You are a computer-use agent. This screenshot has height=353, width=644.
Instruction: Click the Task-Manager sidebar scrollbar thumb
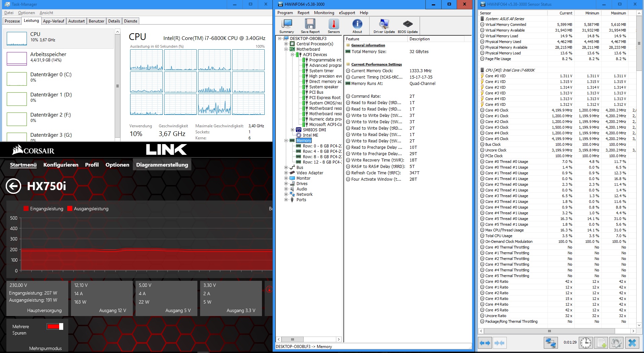(x=117, y=86)
